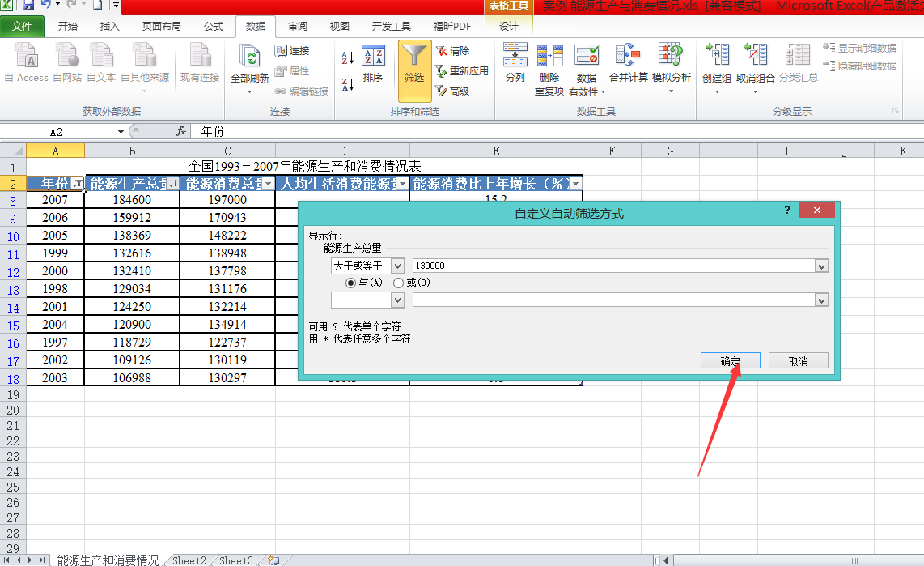Click the Group rows icon
The image size is (924, 566).
[x=717, y=57]
